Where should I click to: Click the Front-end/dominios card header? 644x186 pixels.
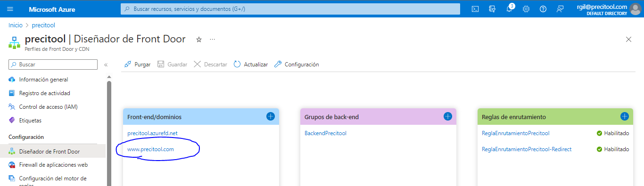tap(201, 117)
